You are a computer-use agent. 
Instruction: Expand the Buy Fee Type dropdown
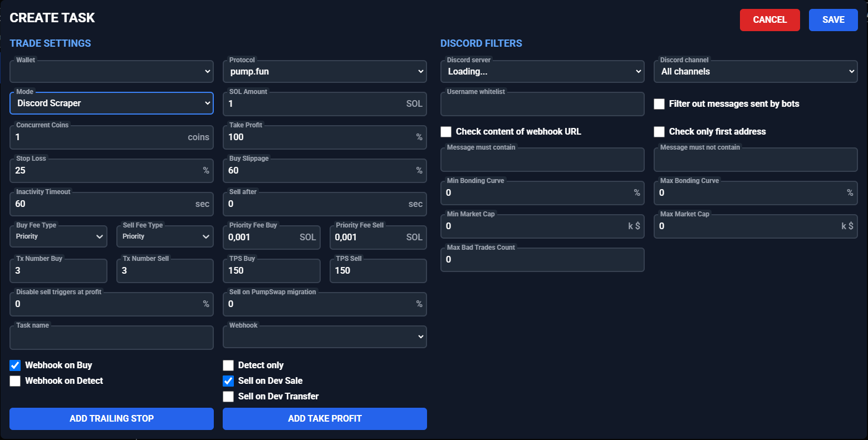58,237
